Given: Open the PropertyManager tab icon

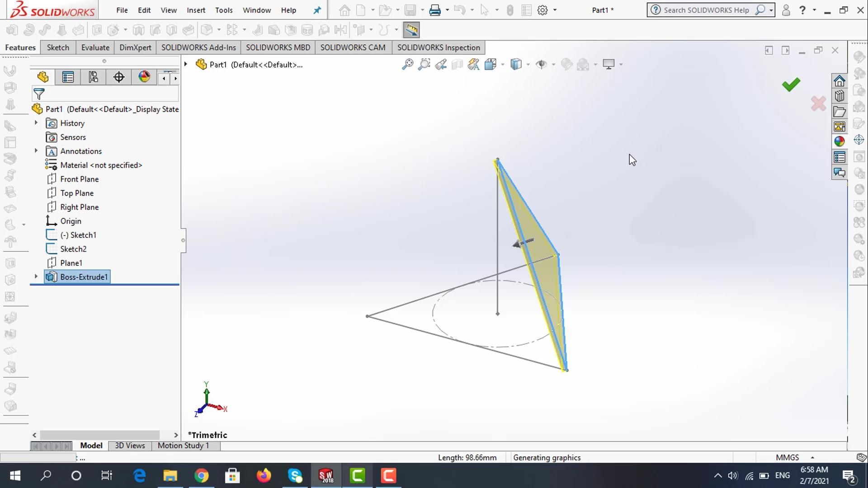Looking at the screenshot, I should pos(68,77).
